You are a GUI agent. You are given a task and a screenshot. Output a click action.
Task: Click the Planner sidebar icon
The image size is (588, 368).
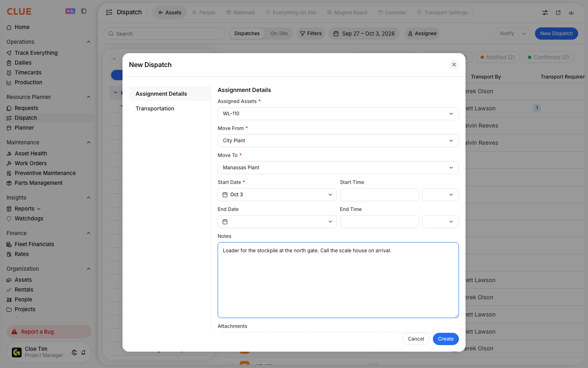[9, 128]
